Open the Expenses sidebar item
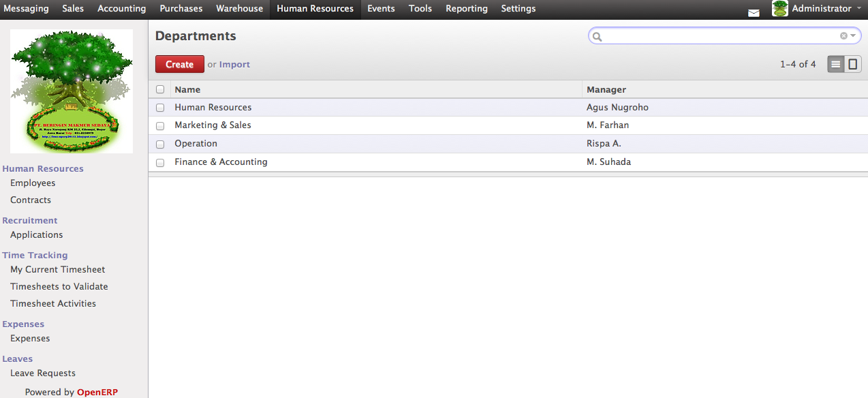 30,338
